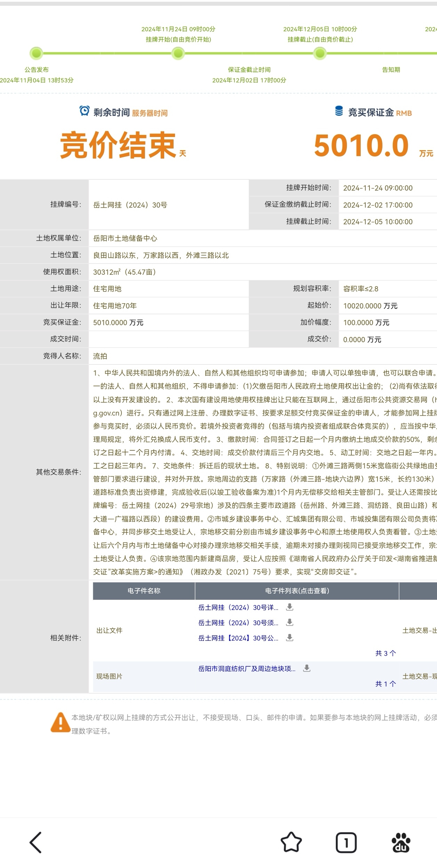The image size is (437, 868).
Task: Click the 起始价 10020.0000 万元 value
Action: [x=370, y=306]
